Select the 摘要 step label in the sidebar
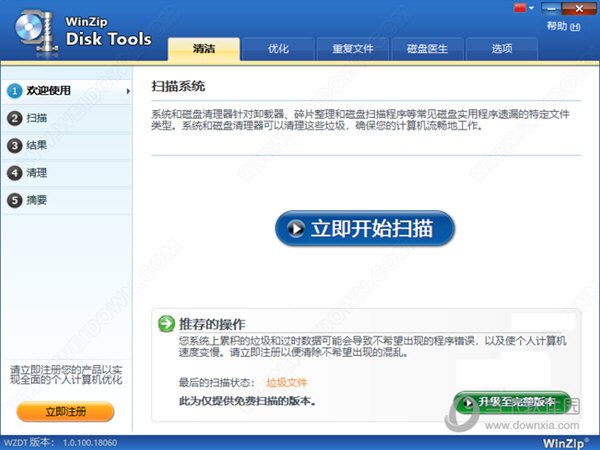 tap(37, 200)
